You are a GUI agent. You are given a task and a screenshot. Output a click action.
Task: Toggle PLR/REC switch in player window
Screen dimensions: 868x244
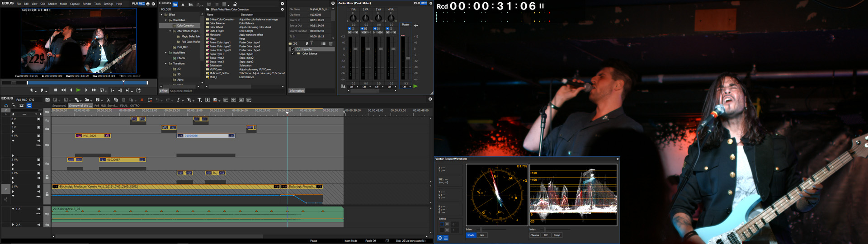tap(138, 4)
